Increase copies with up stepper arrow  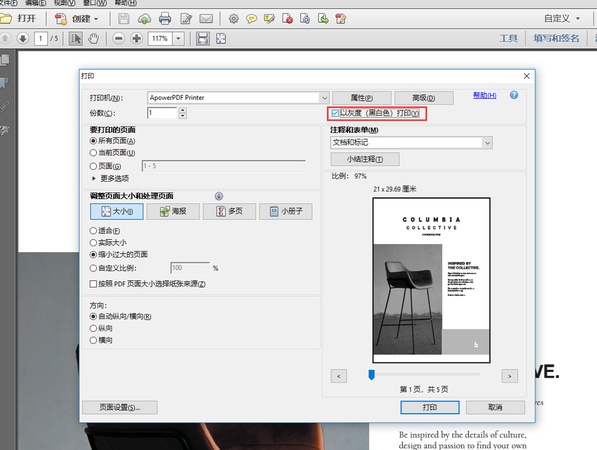pyautogui.click(x=183, y=110)
